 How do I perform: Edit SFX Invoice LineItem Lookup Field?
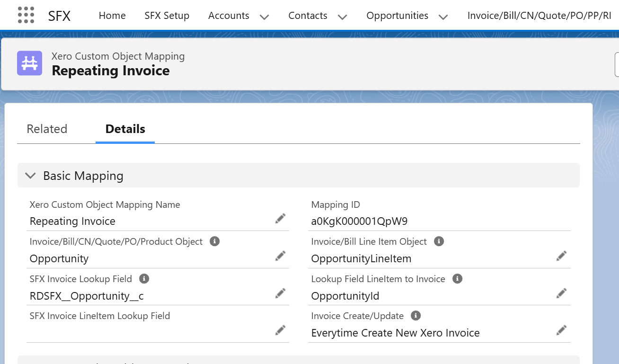click(x=280, y=330)
